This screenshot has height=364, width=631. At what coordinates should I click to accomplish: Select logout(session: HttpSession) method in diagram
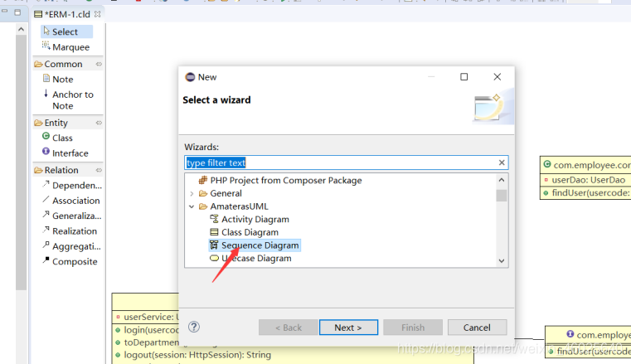tap(192, 355)
